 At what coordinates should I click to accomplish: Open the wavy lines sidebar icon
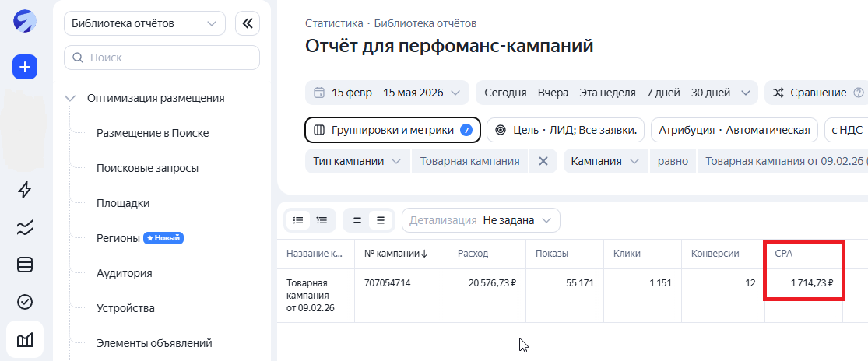(x=25, y=227)
